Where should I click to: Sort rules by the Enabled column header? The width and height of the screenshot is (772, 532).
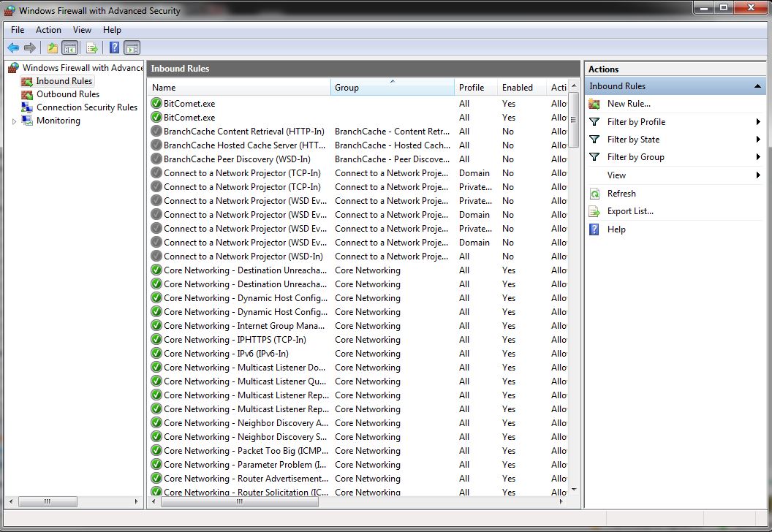(x=522, y=88)
